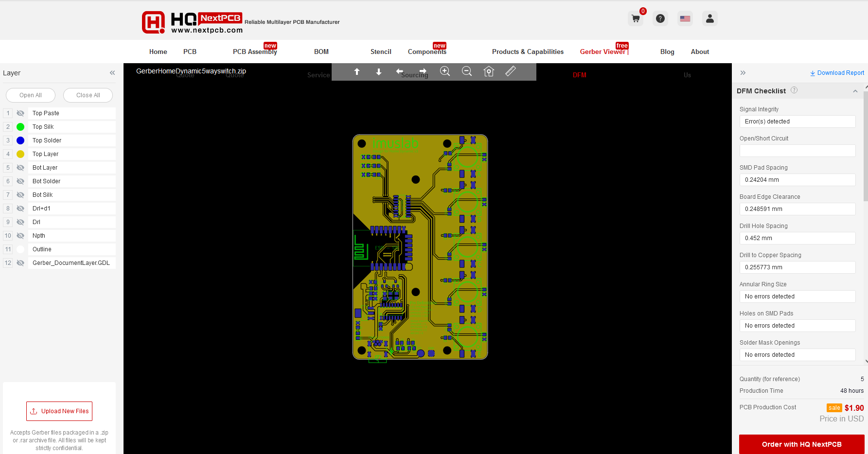The width and height of the screenshot is (868, 454).
Task: Click the Download Report link
Action: (837, 73)
